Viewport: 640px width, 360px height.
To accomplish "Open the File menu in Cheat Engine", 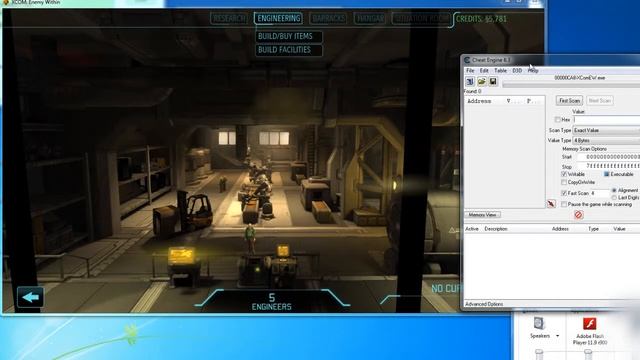I will (470, 71).
